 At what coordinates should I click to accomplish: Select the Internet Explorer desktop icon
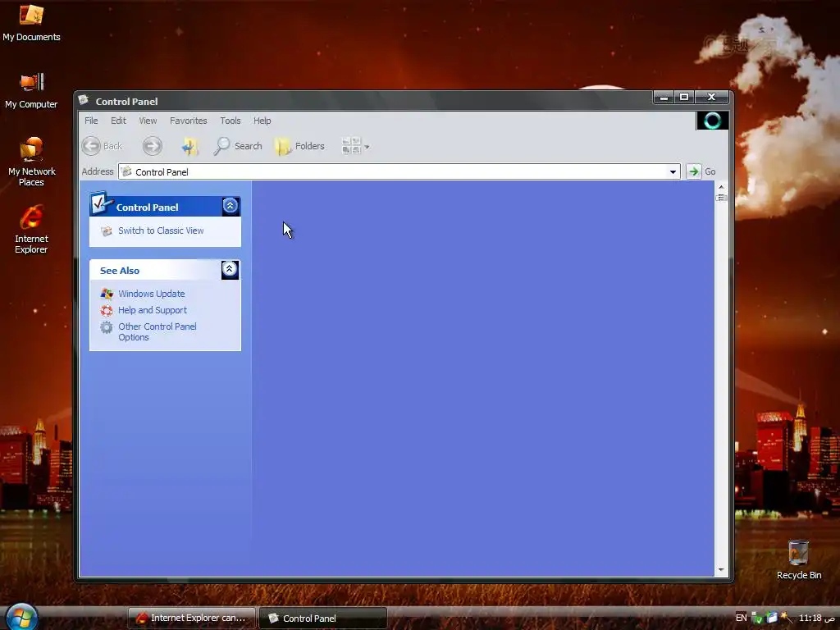[x=31, y=230]
